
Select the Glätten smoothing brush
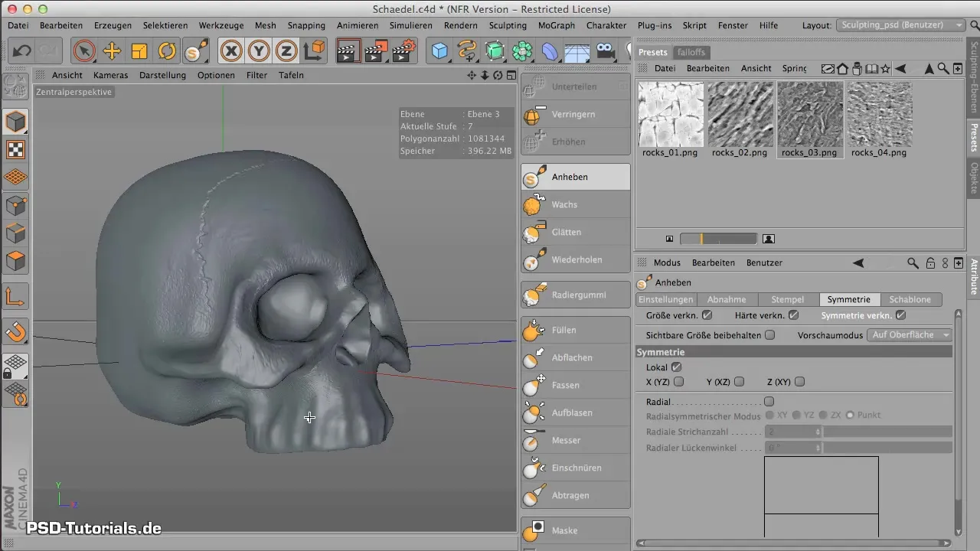[x=575, y=232]
